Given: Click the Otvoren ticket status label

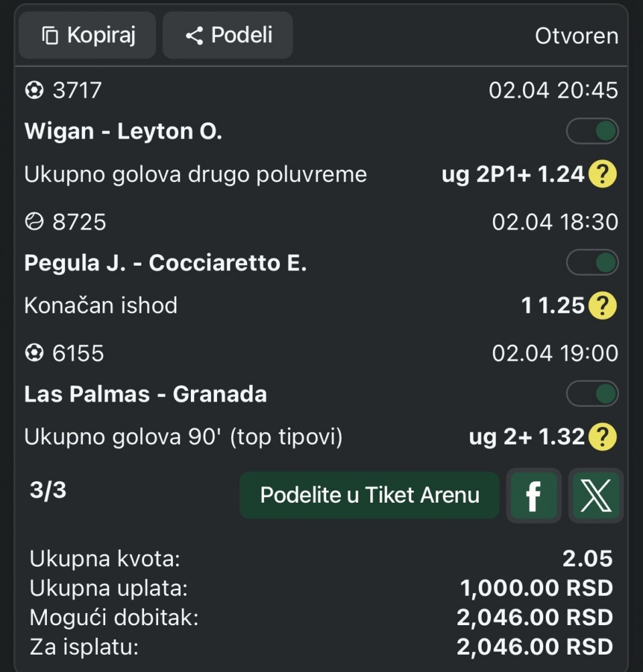Looking at the screenshot, I should coord(576,36).
